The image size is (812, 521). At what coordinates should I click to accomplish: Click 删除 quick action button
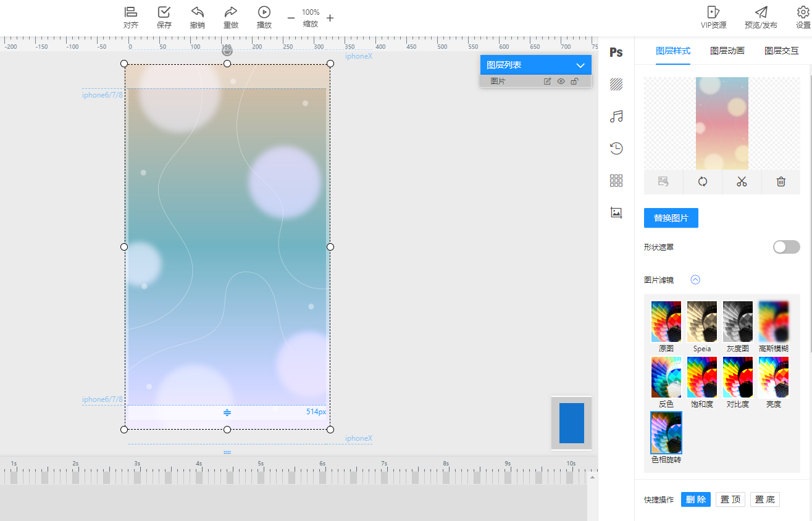click(x=696, y=499)
